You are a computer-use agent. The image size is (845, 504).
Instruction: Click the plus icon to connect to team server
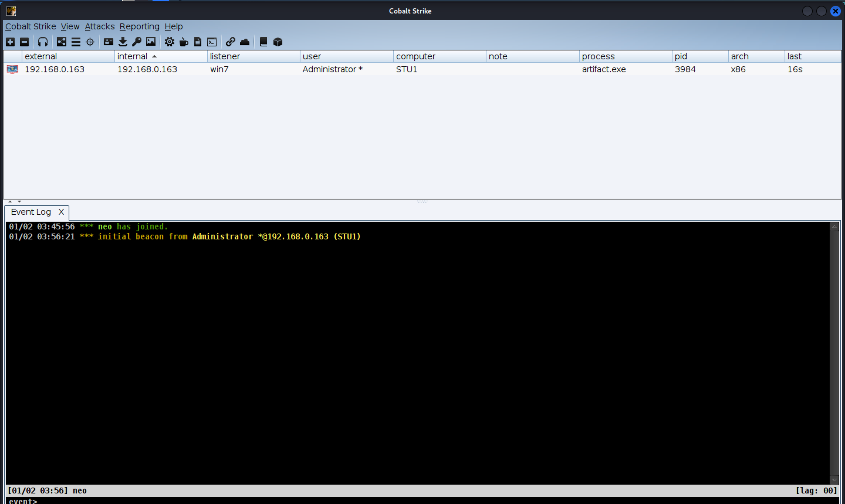(10, 42)
